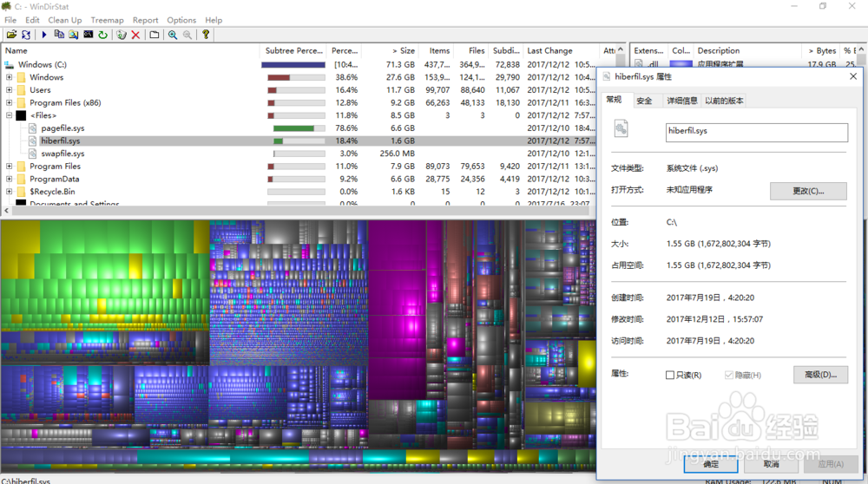Toggle the hidden (隐藏) checkbox
868x484 pixels.
[728, 375]
